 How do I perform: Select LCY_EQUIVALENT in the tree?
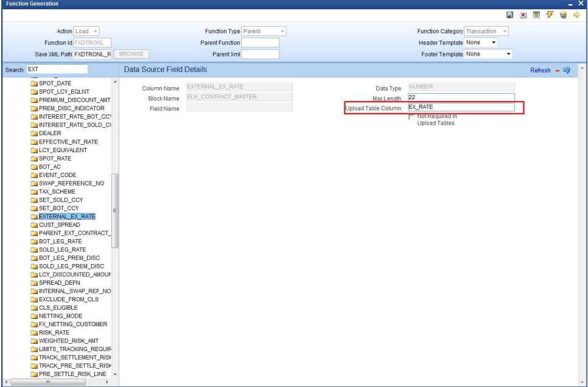(63, 150)
